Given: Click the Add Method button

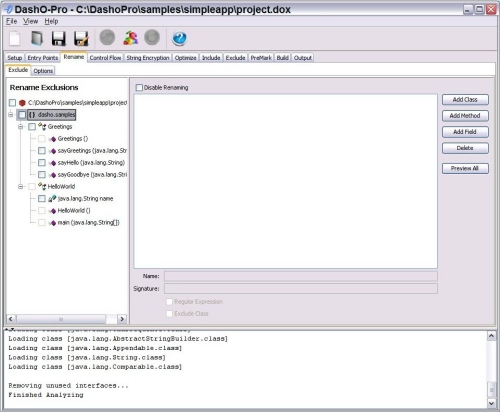Looking at the screenshot, I should pyautogui.click(x=465, y=116).
